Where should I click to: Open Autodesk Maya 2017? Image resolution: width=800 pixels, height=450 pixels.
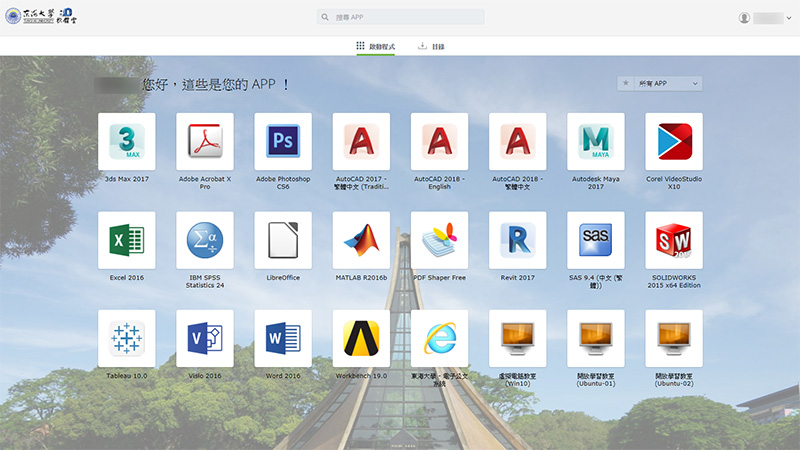click(x=596, y=142)
